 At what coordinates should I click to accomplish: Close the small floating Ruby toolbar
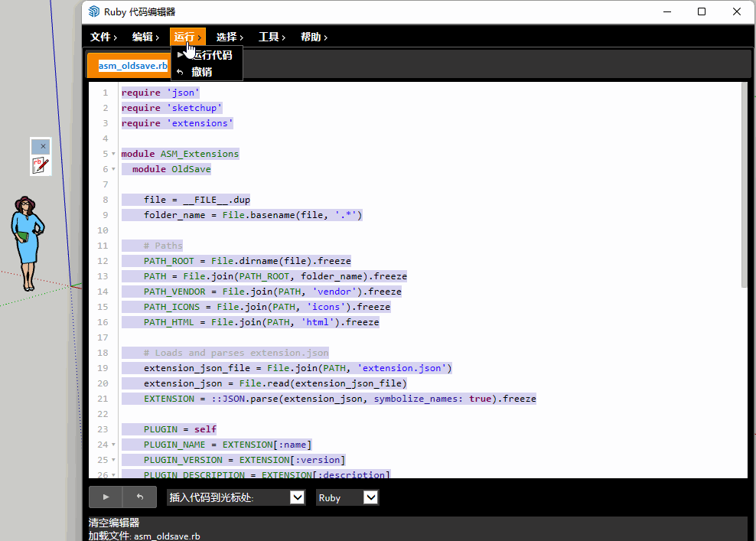click(x=43, y=146)
